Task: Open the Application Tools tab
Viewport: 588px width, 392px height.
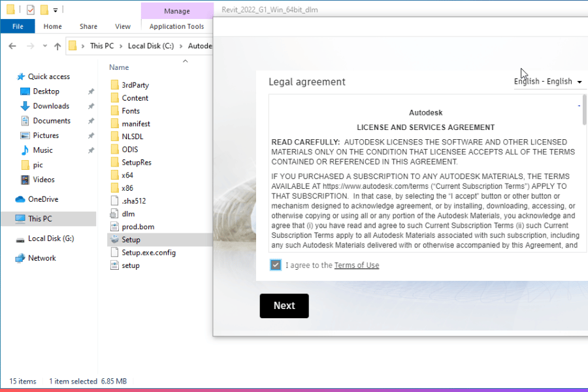Action: (176, 27)
